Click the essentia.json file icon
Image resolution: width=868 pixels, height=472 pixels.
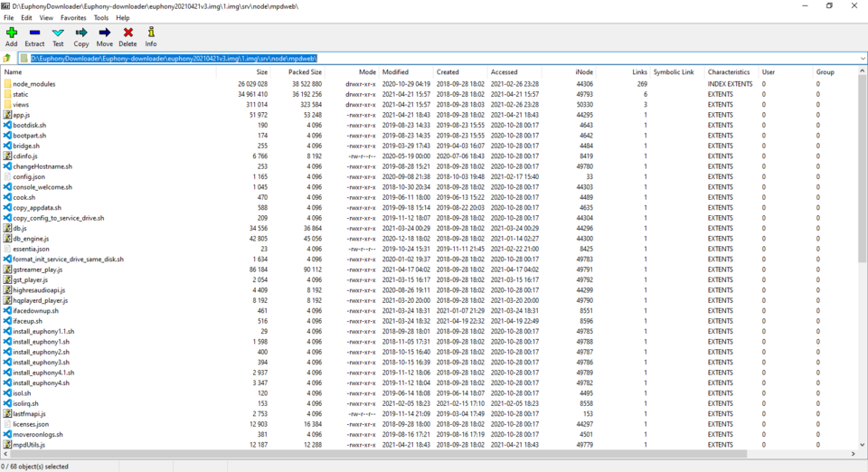tap(7, 249)
